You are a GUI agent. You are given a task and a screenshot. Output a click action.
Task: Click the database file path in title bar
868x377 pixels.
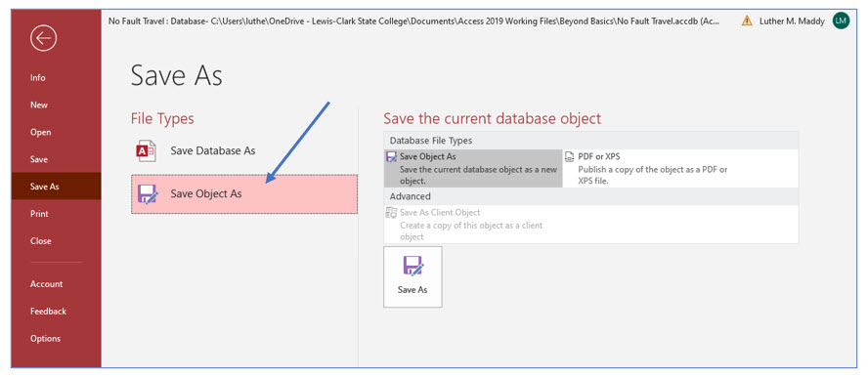(414, 21)
